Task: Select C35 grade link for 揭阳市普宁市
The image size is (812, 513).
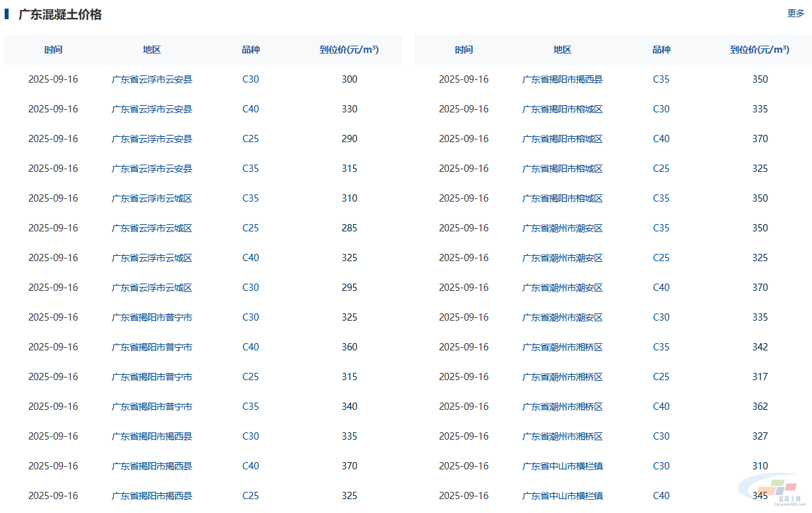Action: 251,407
